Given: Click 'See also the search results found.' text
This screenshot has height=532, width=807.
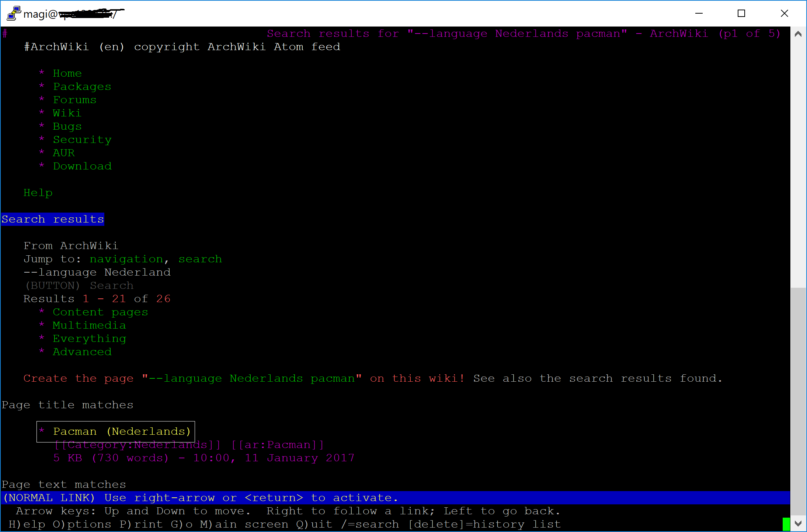Looking at the screenshot, I should (x=598, y=378).
